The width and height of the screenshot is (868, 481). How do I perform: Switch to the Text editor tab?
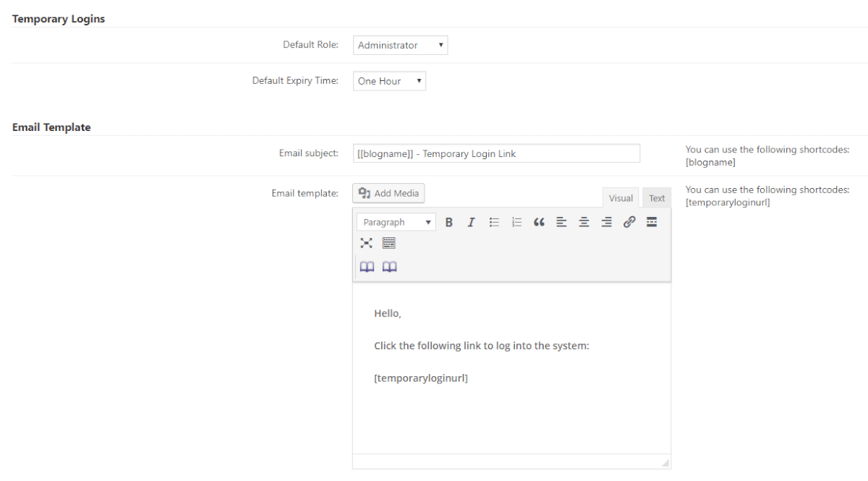(x=657, y=198)
